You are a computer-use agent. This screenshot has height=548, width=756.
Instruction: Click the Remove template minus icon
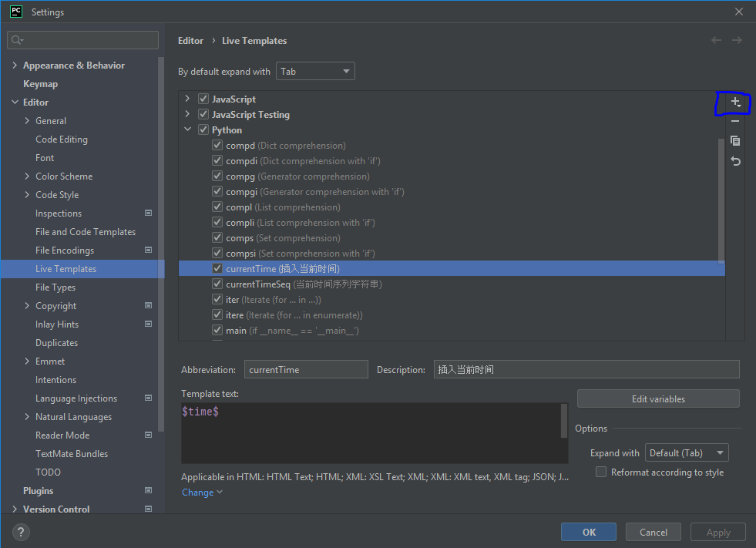[x=735, y=121]
